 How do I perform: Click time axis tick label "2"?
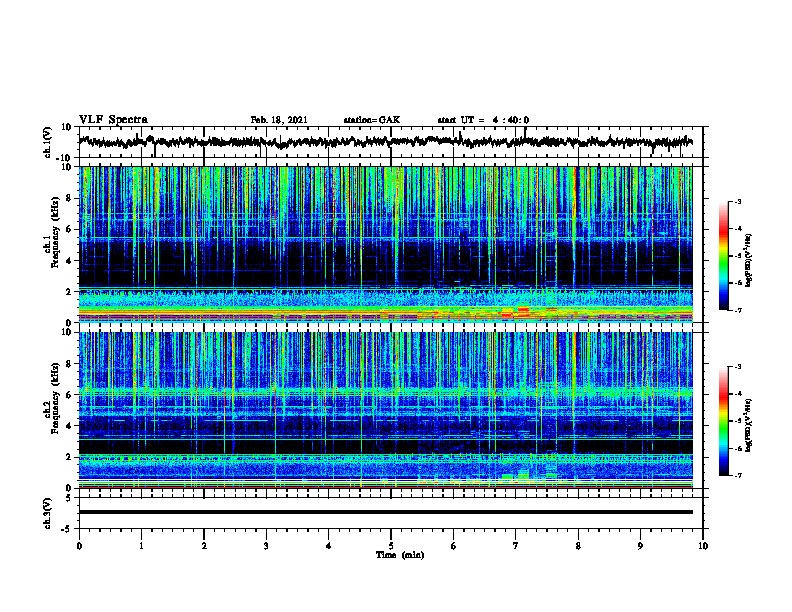point(204,546)
